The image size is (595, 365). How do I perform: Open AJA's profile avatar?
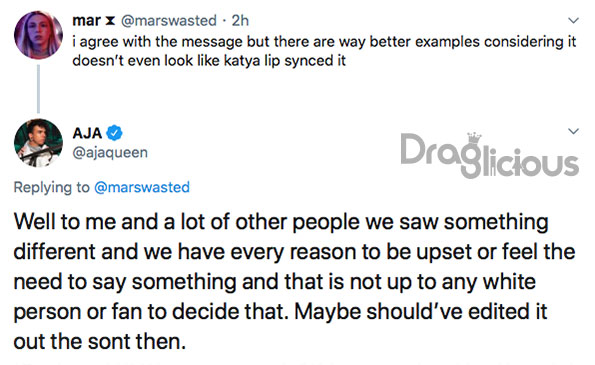pyautogui.click(x=38, y=143)
